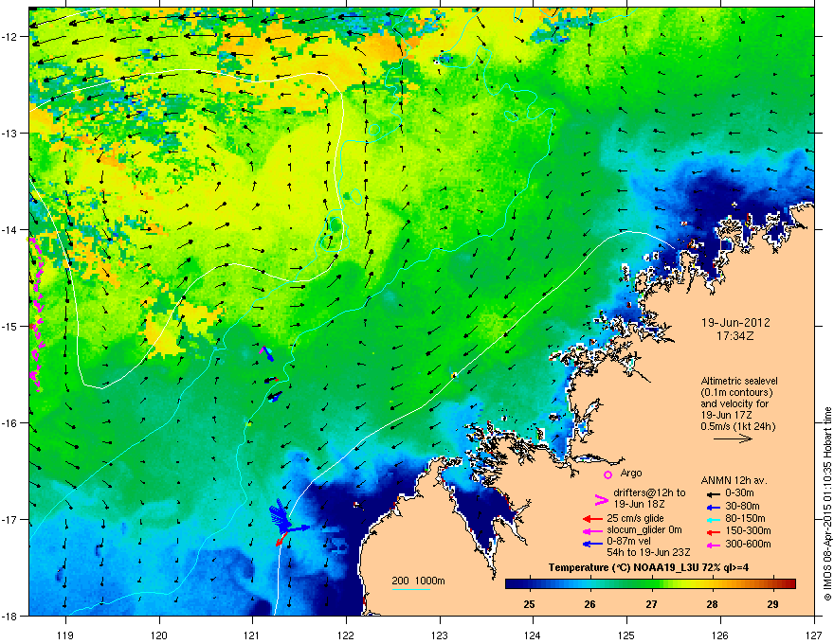Screen dimensions: 834x644
Task: Click the '150-300m' depth label
Action: (748, 530)
